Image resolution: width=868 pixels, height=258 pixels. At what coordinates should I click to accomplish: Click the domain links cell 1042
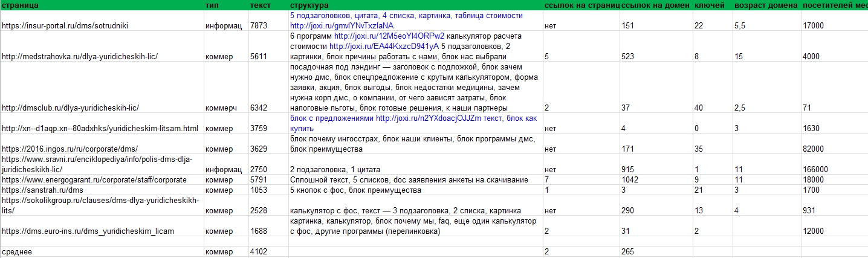click(x=656, y=179)
